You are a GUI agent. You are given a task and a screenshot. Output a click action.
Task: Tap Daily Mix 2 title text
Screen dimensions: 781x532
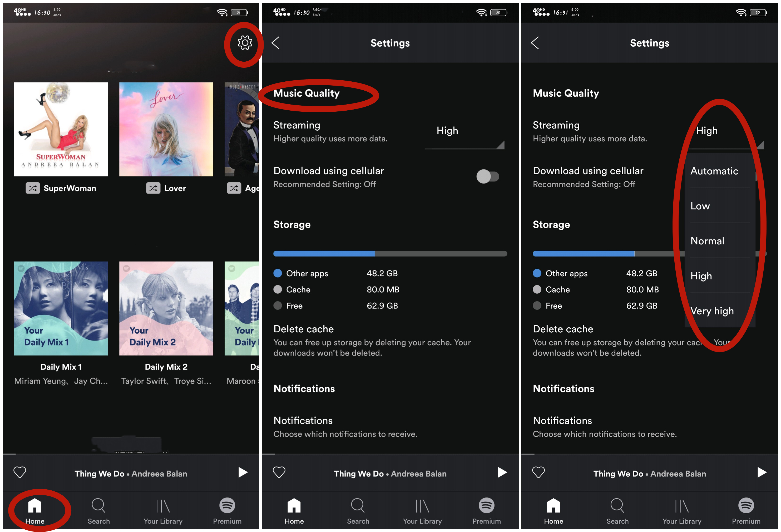coord(166,367)
